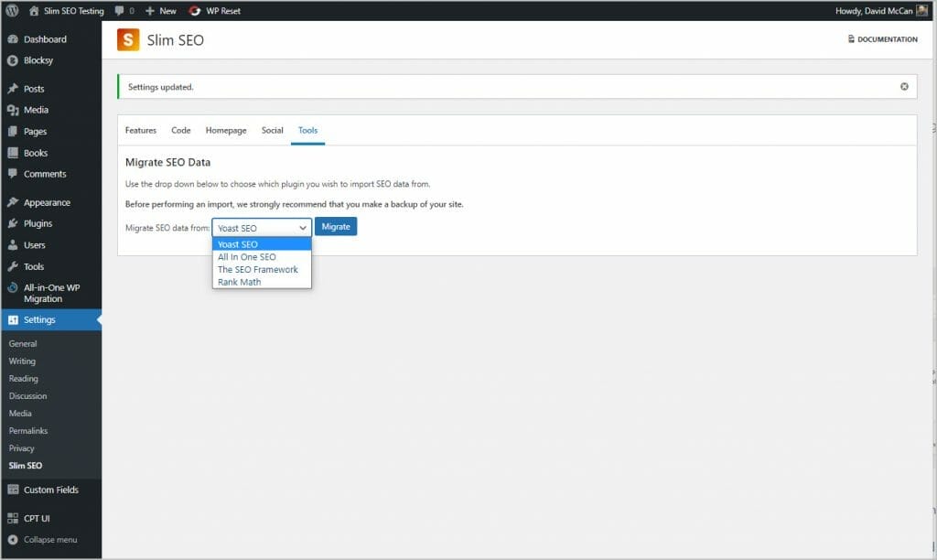
Task: Click the WordPress logo icon in admin bar
Action: 12,11
